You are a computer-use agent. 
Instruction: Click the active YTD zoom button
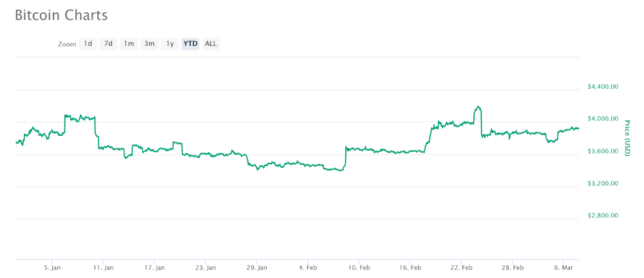pos(190,44)
